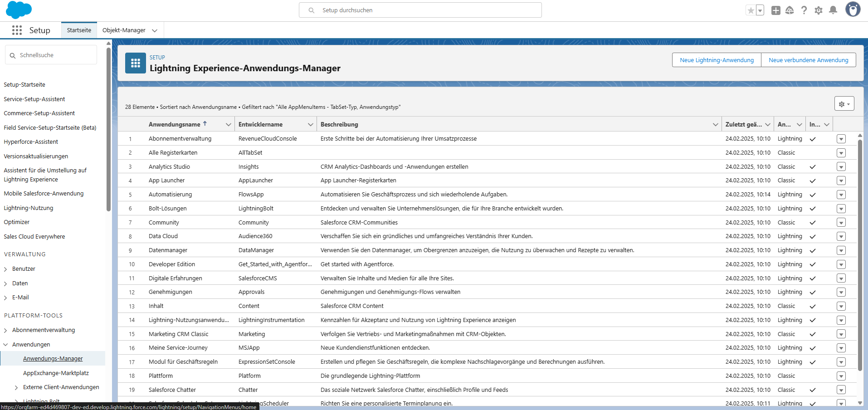Image resolution: width=868 pixels, height=410 pixels.
Task: Open the notifications bell
Action: (x=833, y=10)
